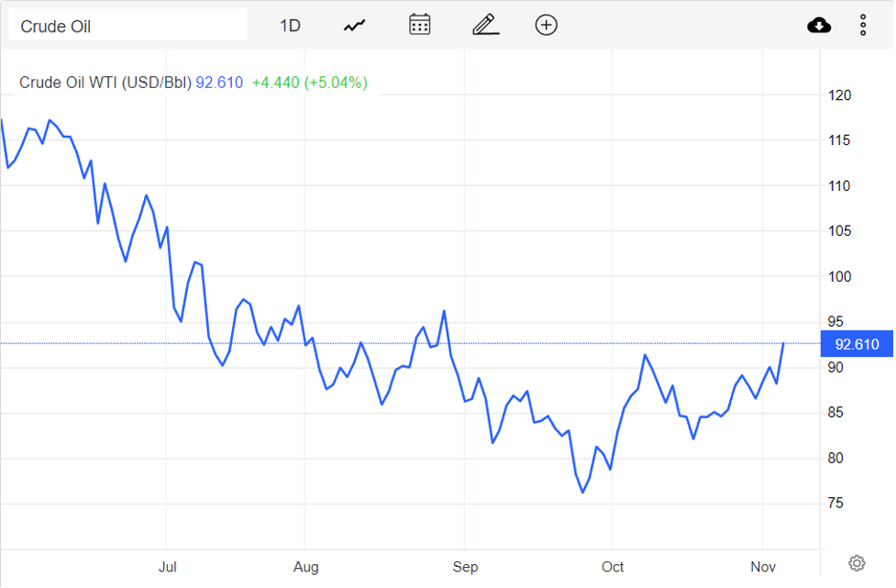Open the line chart type selector
The image size is (896, 588).
(355, 26)
